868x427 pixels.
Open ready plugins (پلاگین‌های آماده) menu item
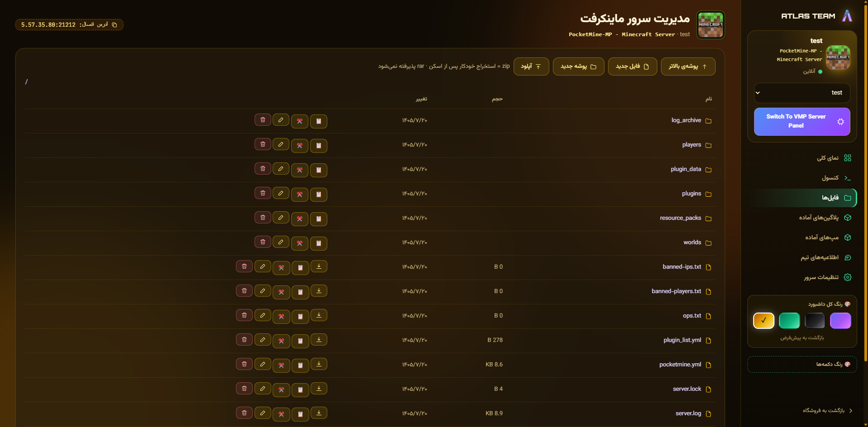[802, 218]
